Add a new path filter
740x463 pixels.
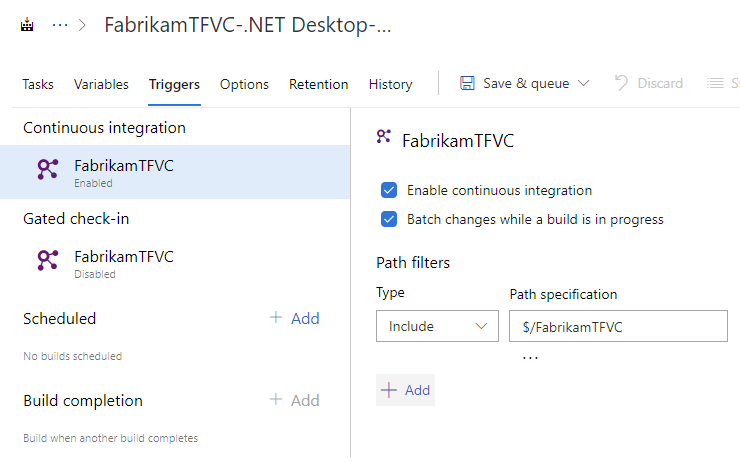405,390
